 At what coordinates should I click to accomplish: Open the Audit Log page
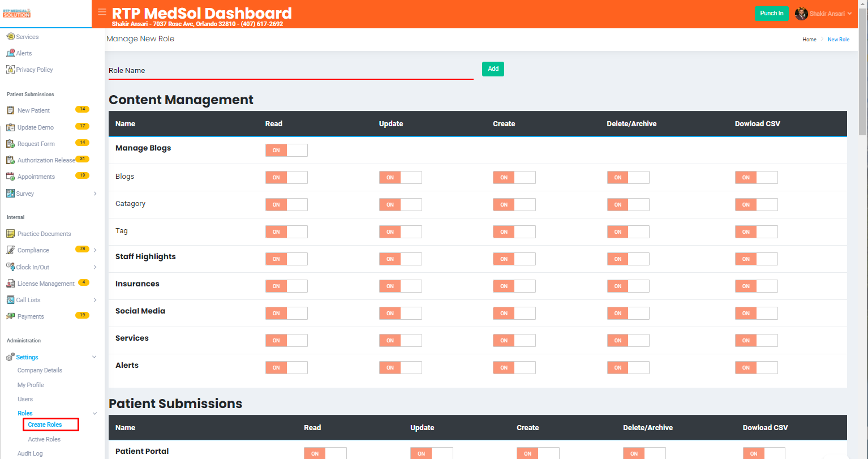coord(30,453)
